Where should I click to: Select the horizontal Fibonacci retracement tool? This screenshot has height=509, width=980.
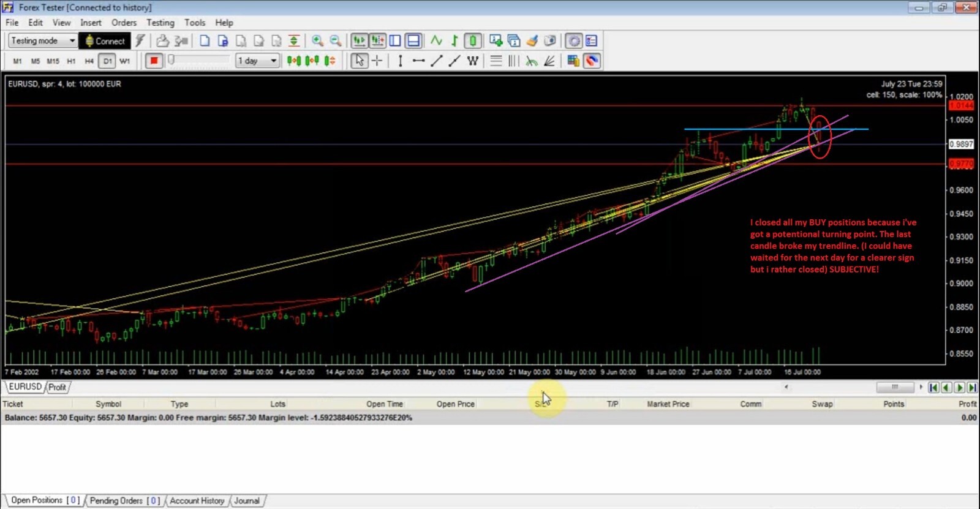(x=496, y=61)
